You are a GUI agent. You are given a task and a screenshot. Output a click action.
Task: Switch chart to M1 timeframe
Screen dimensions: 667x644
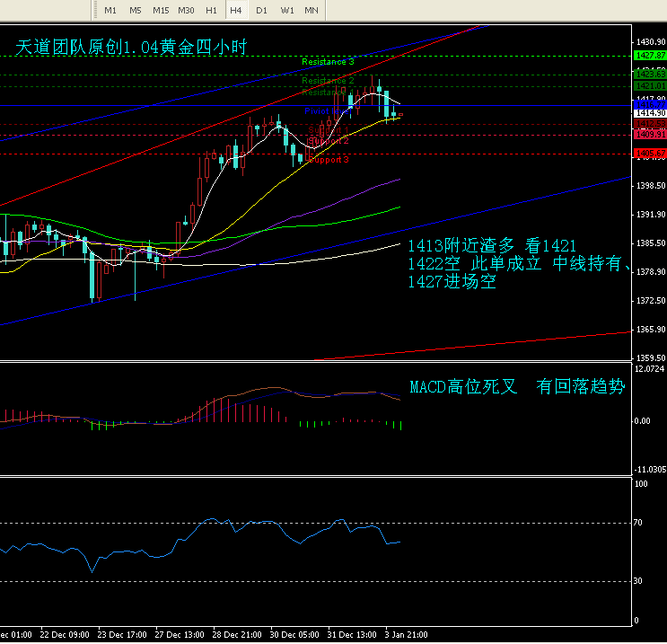point(110,10)
